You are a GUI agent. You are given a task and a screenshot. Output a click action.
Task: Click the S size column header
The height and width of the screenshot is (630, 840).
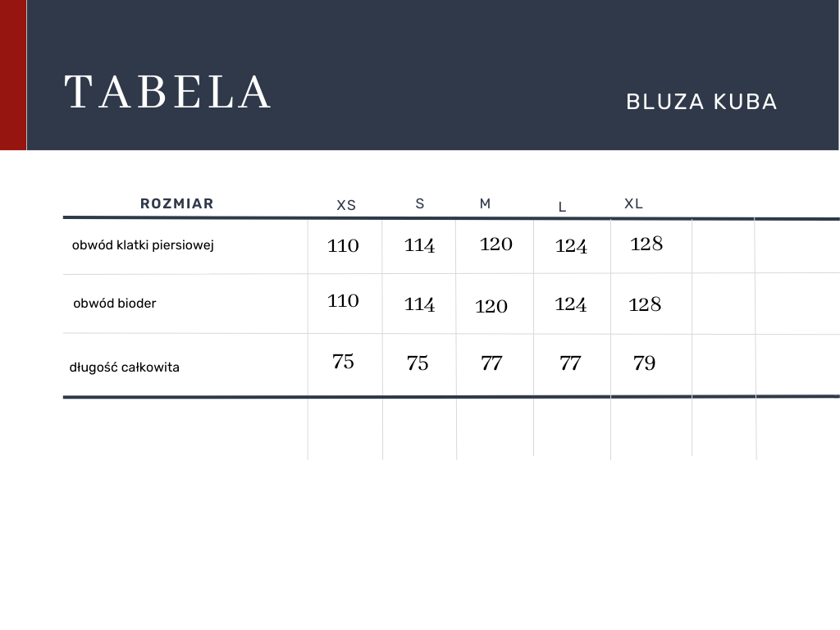pos(420,203)
